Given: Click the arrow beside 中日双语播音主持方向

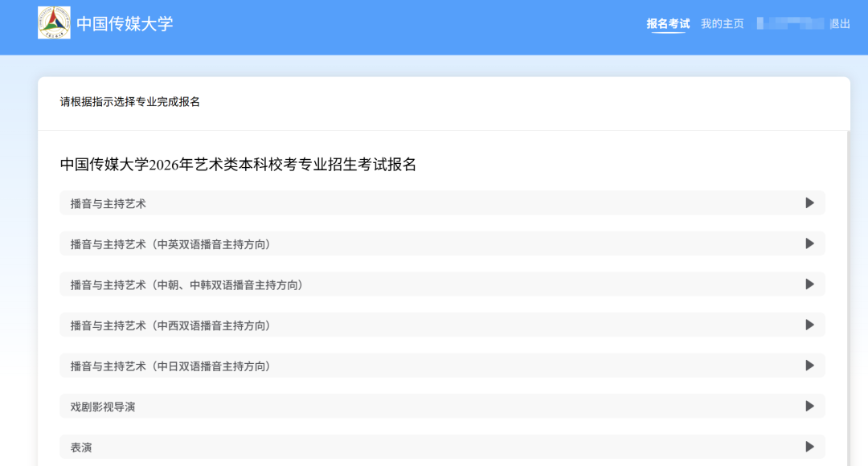Looking at the screenshot, I should (809, 366).
